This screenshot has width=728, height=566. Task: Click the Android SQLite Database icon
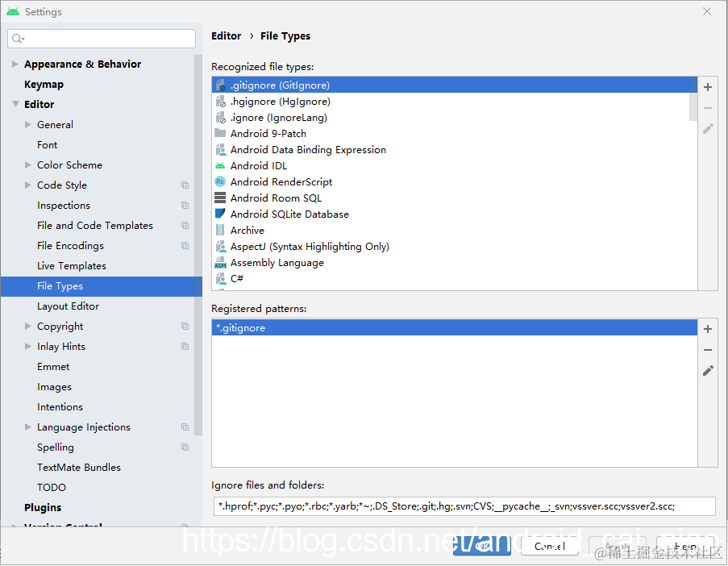(220, 214)
